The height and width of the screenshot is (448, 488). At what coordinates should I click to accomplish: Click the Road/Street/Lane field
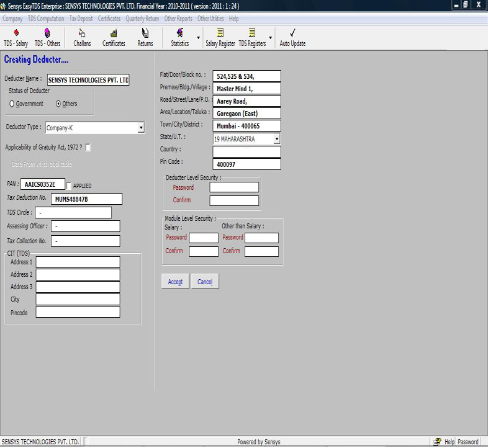(247, 101)
